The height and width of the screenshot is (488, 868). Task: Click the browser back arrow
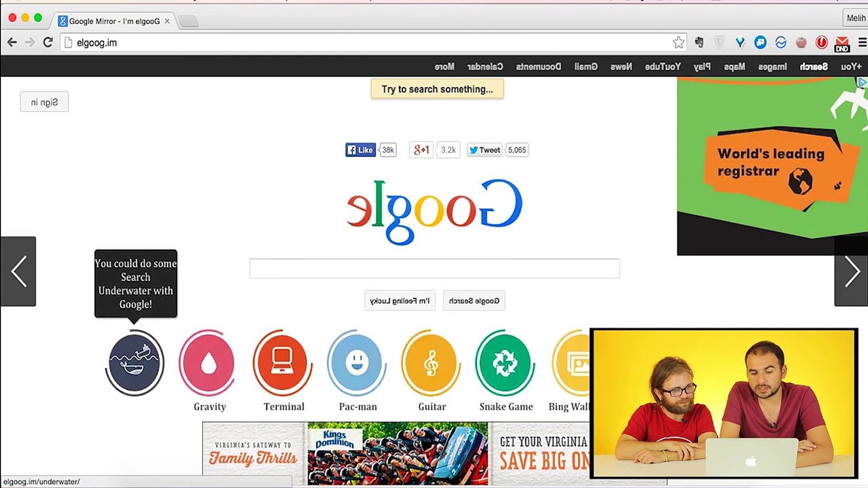12,42
